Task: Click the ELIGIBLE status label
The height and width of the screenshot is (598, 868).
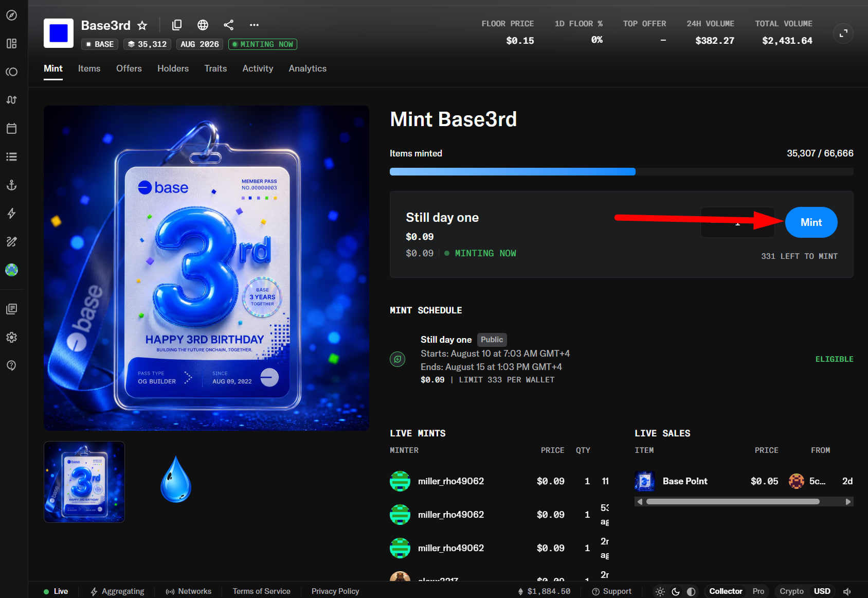Action: (834, 359)
